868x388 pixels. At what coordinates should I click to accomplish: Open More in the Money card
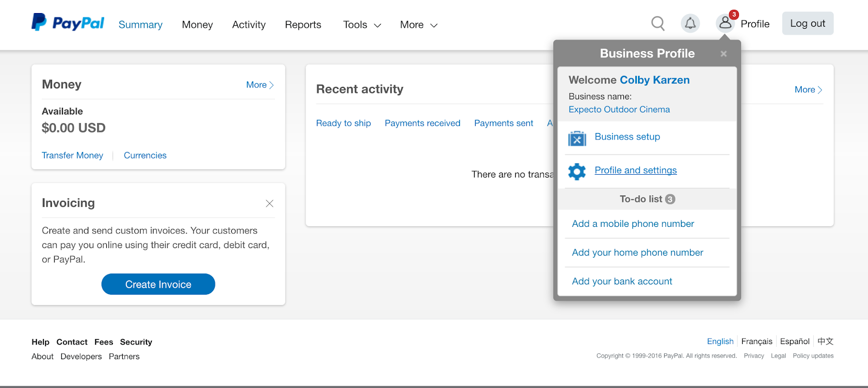260,85
